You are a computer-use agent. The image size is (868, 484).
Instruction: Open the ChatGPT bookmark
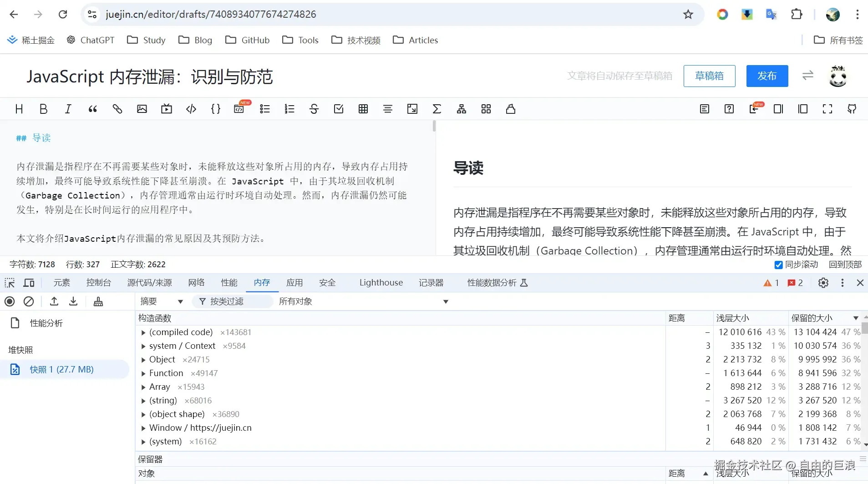[x=91, y=40]
